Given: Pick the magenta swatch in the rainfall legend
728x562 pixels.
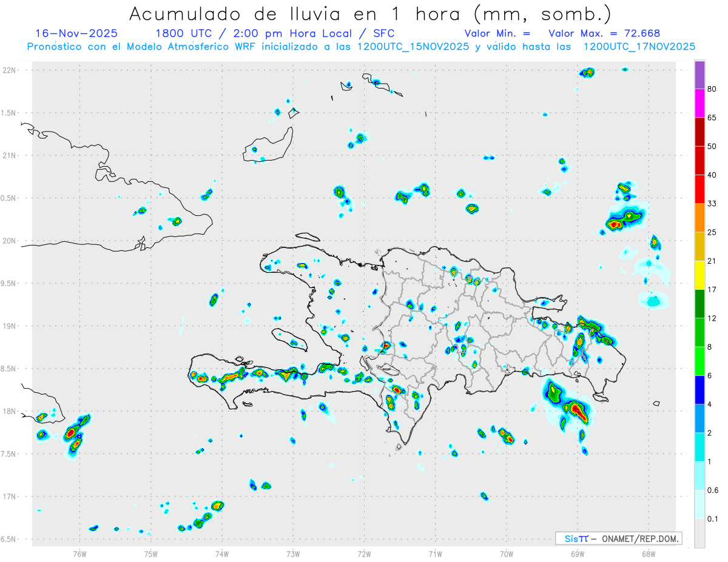Looking at the screenshot, I should (700, 103).
